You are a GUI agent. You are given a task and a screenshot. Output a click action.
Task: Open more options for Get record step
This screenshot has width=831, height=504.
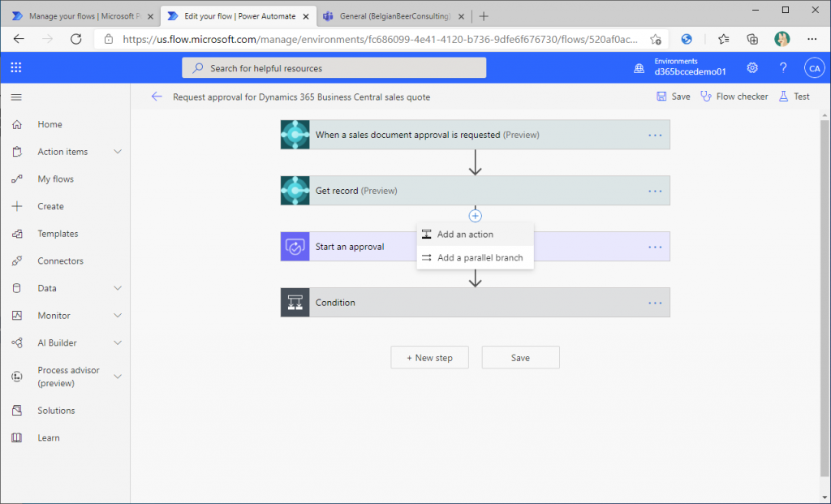click(x=655, y=191)
